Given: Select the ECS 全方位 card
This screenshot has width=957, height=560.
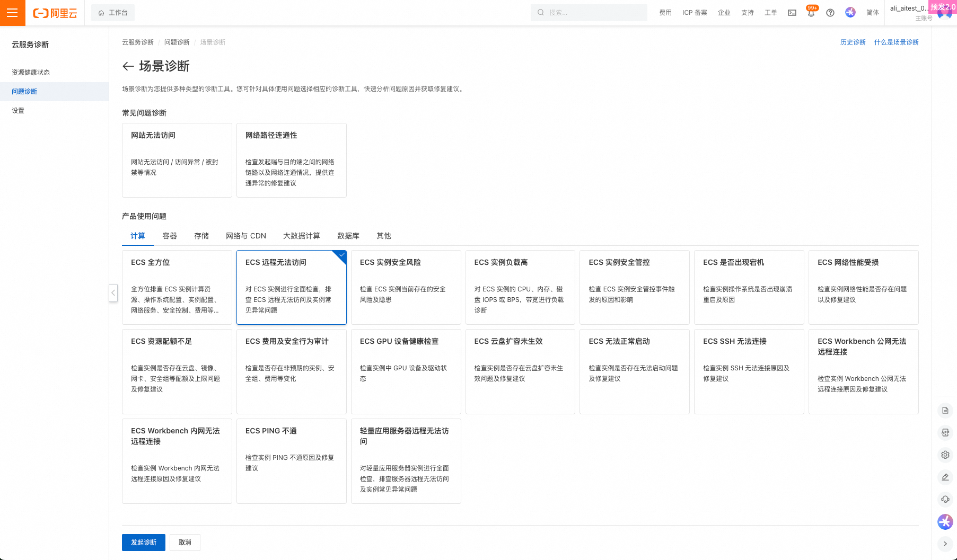Looking at the screenshot, I should point(177,287).
